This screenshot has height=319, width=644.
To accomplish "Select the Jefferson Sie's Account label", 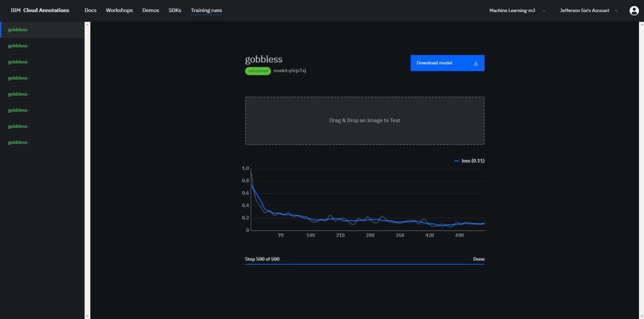I will (x=585, y=11).
